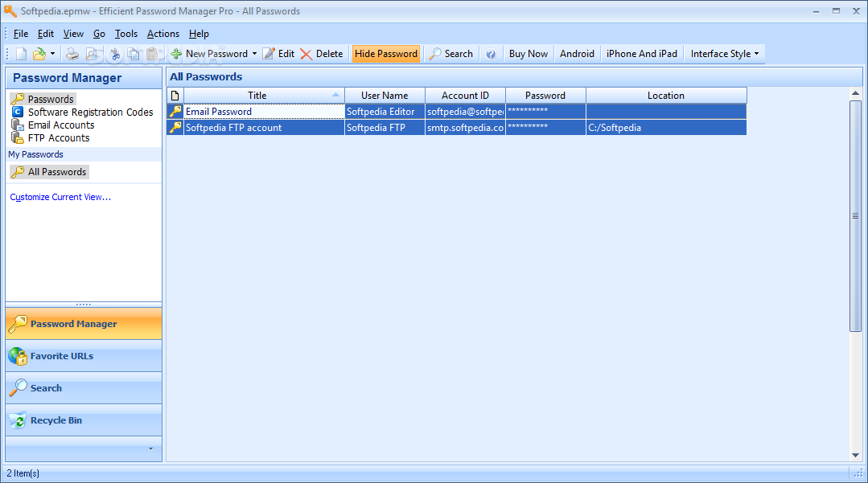
Task: Click the softpedia@softpe account ID cell
Action: 465,111
